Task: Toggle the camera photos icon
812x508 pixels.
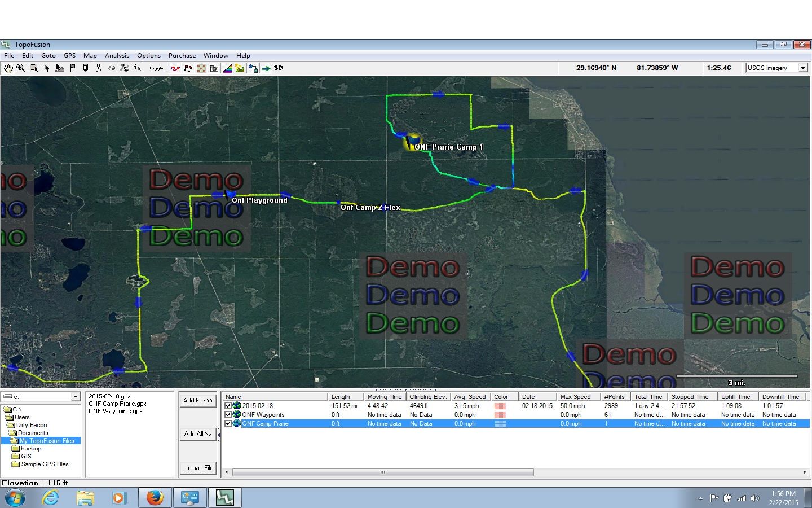Action: [x=214, y=68]
